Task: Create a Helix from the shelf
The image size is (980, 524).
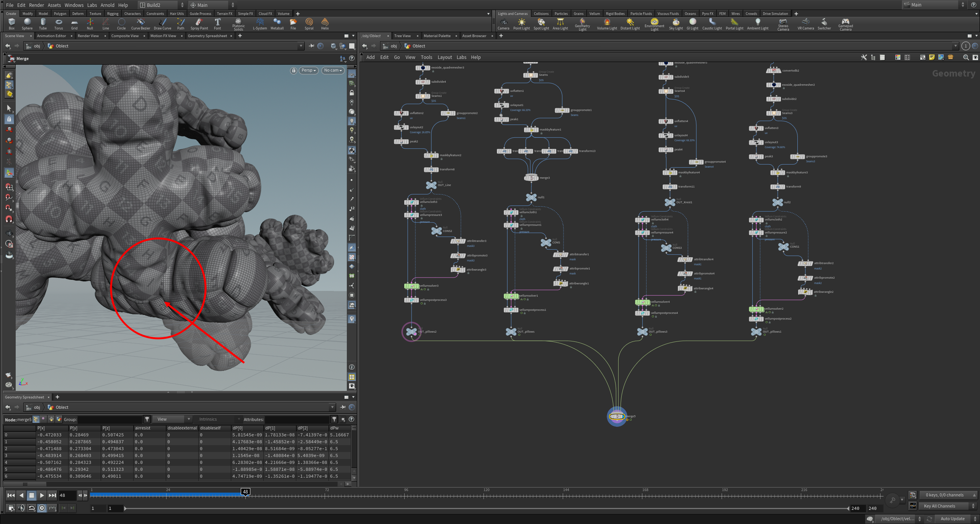Action: point(325,24)
